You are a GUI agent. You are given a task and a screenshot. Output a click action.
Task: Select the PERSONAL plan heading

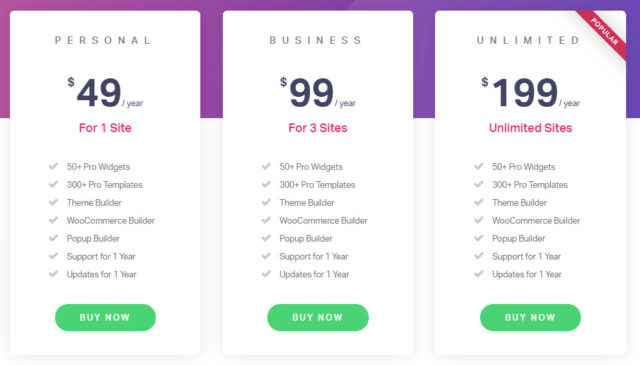(103, 40)
